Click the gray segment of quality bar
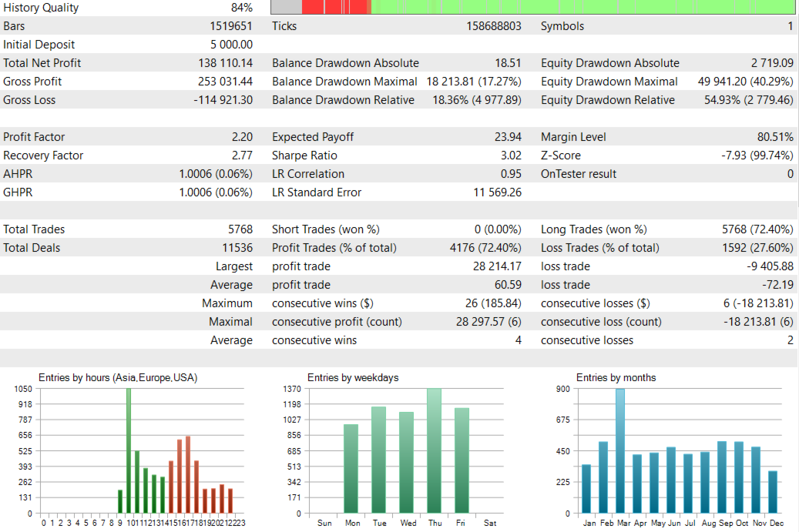799x532 pixels. coord(287,7)
